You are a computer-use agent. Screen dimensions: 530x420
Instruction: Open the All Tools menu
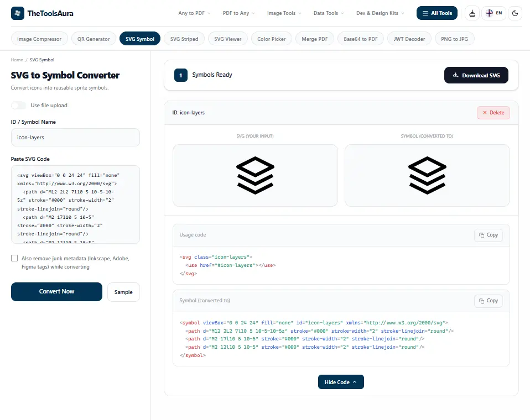(437, 13)
